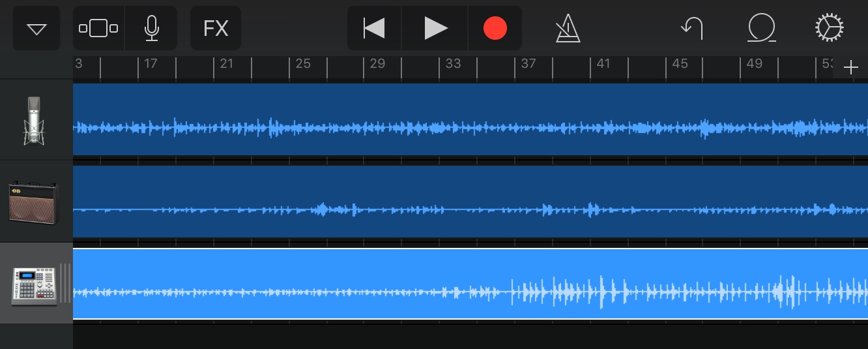Select the guitar amp audio region
This screenshot has width=868, height=349.
click(469, 202)
